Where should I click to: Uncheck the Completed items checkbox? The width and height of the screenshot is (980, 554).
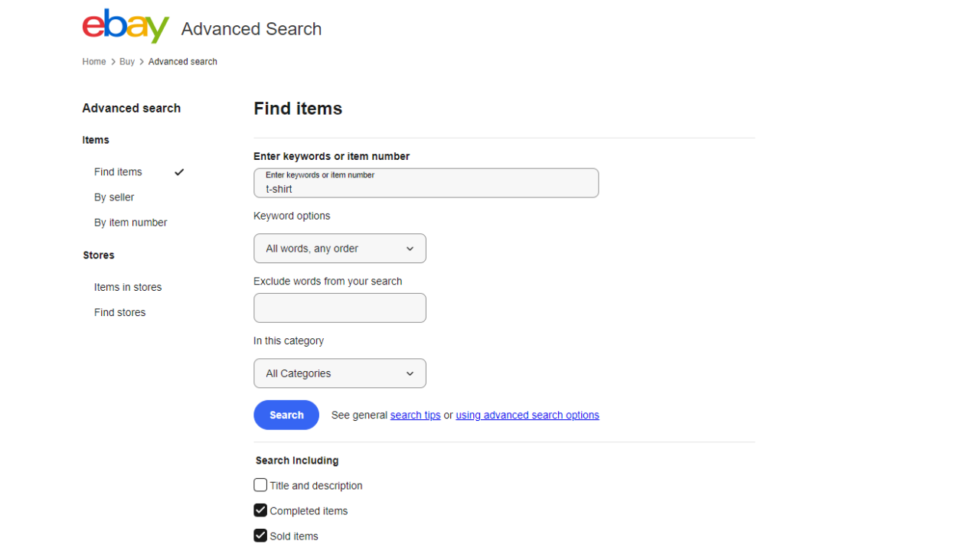tap(260, 510)
